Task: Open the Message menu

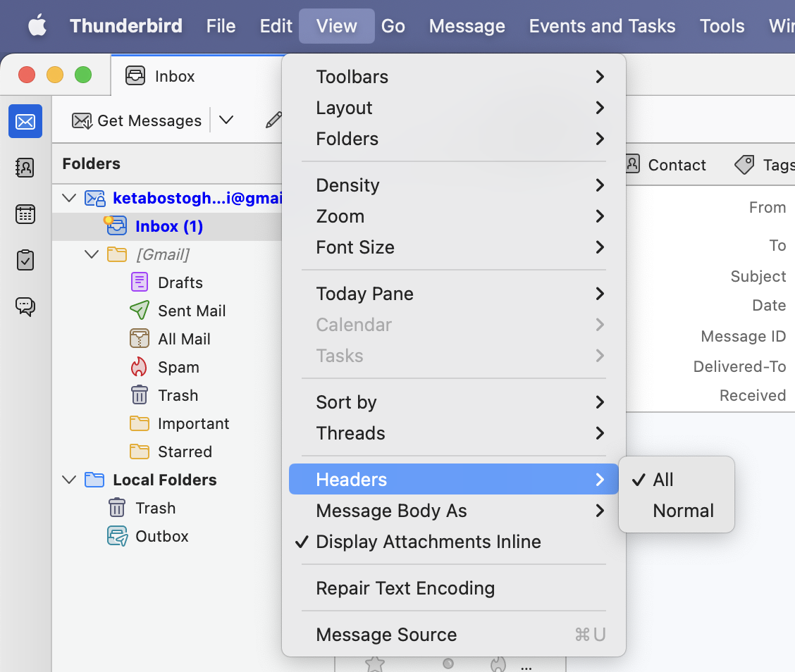Action: pyautogui.click(x=467, y=26)
